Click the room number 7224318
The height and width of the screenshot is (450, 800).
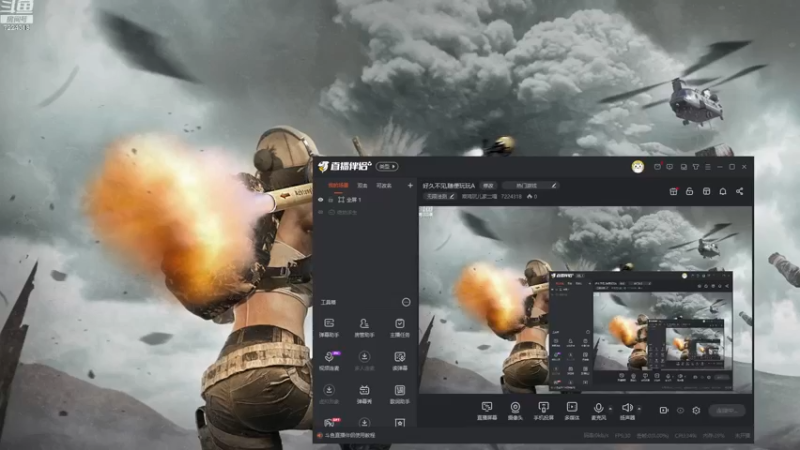pos(511,196)
